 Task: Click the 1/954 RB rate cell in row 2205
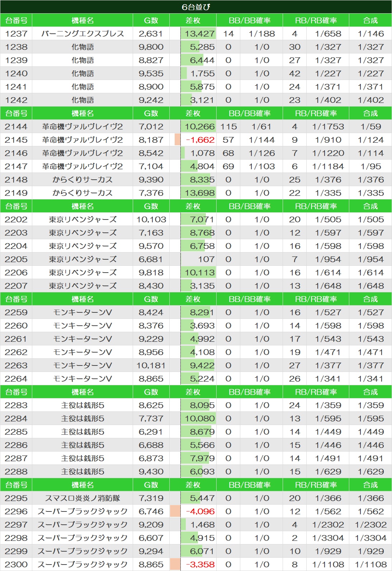(x=328, y=259)
